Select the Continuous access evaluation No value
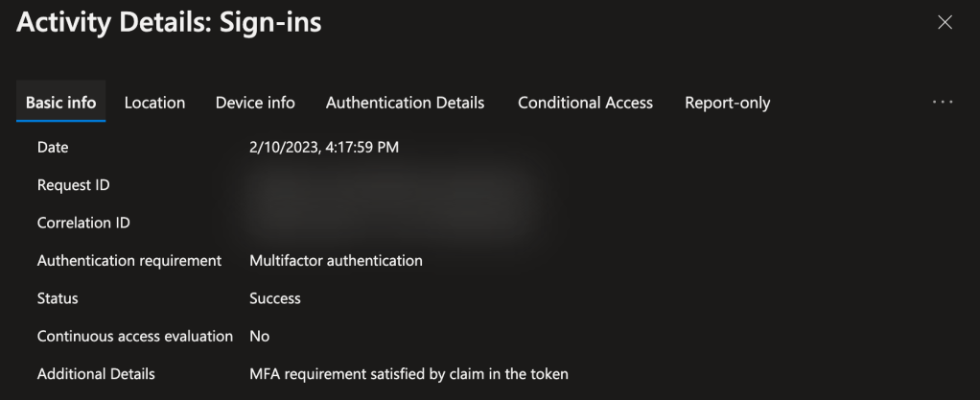The width and height of the screenshot is (980, 400). [x=259, y=336]
